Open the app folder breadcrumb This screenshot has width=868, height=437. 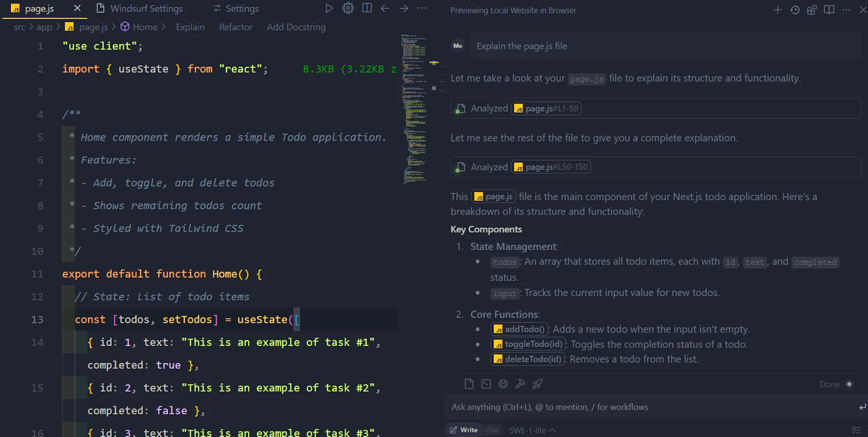click(44, 27)
